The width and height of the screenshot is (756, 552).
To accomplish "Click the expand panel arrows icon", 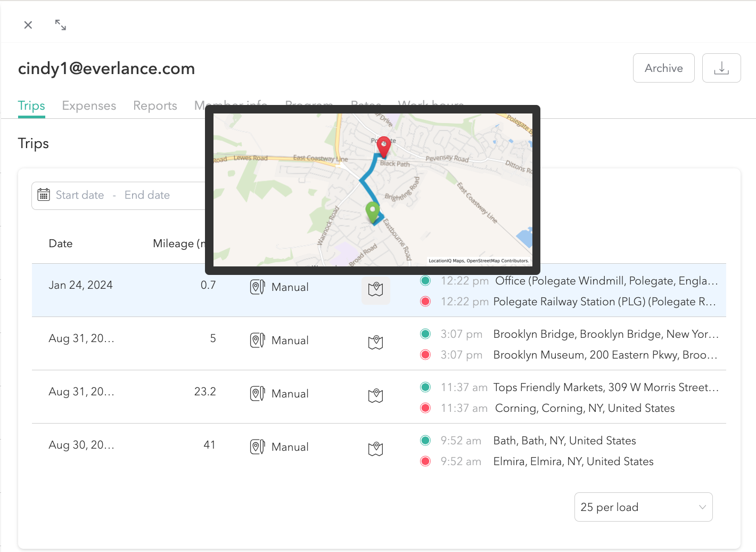I will coord(61,25).
